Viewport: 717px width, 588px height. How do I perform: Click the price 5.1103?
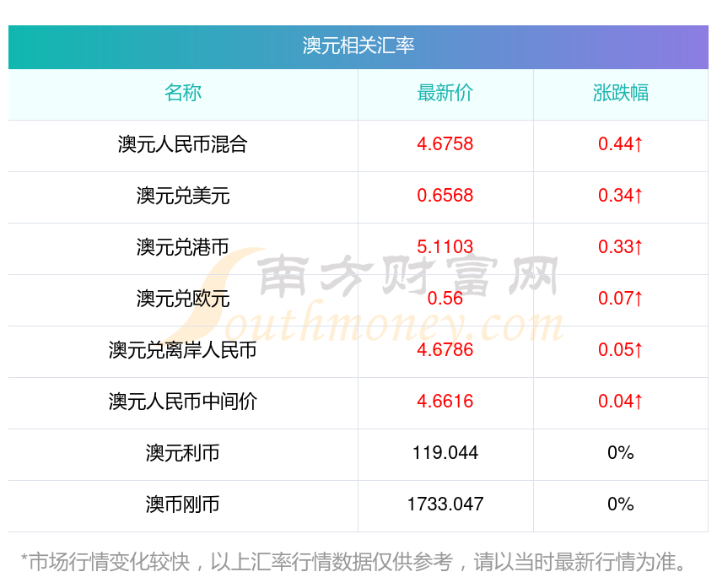(x=445, y=247)
